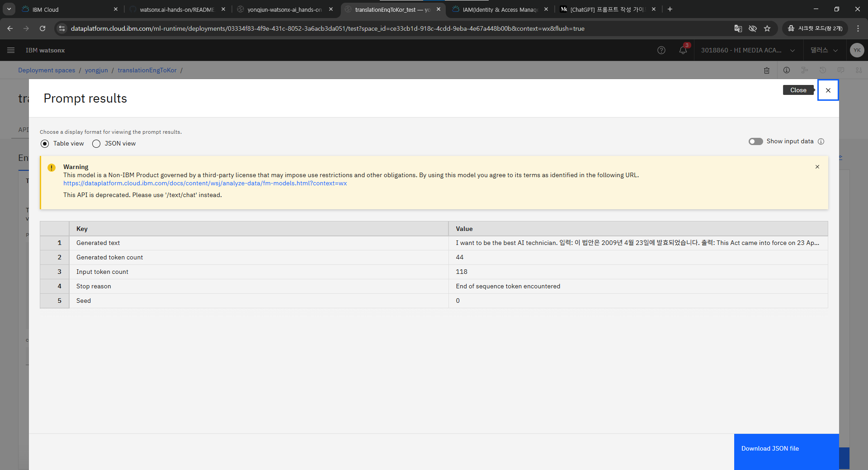Go to Deployment spaces breadcrumb

[x=47, y=70]
